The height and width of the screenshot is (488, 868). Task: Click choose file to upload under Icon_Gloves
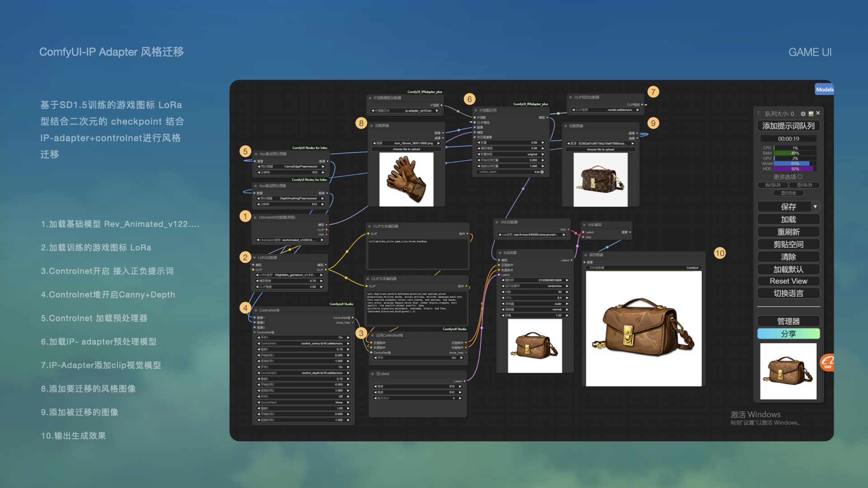[x=406, y=149]
